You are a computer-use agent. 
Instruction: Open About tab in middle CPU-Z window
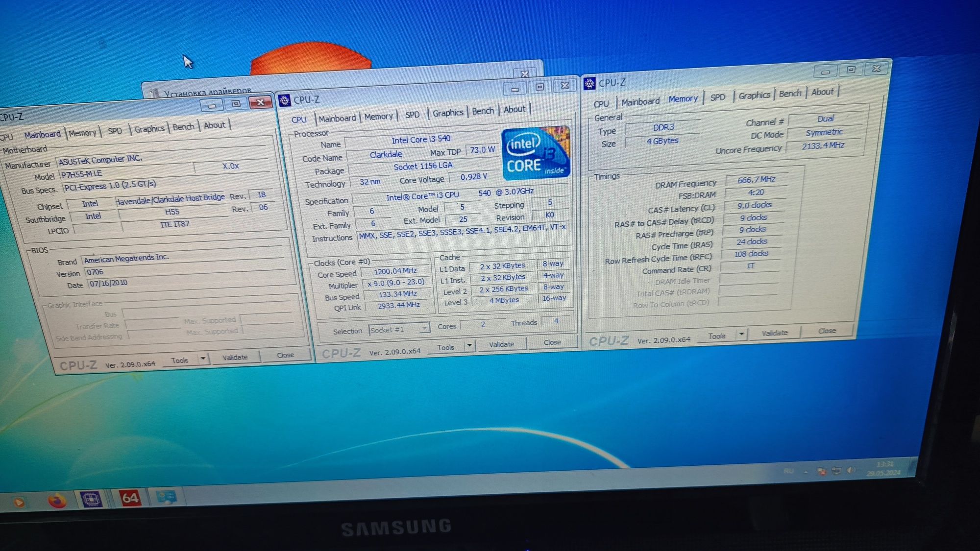[x=514, y=110]
